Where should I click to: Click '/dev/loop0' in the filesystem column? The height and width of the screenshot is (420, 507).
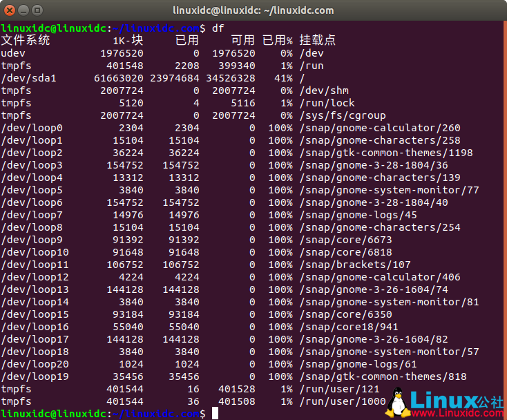32,128
